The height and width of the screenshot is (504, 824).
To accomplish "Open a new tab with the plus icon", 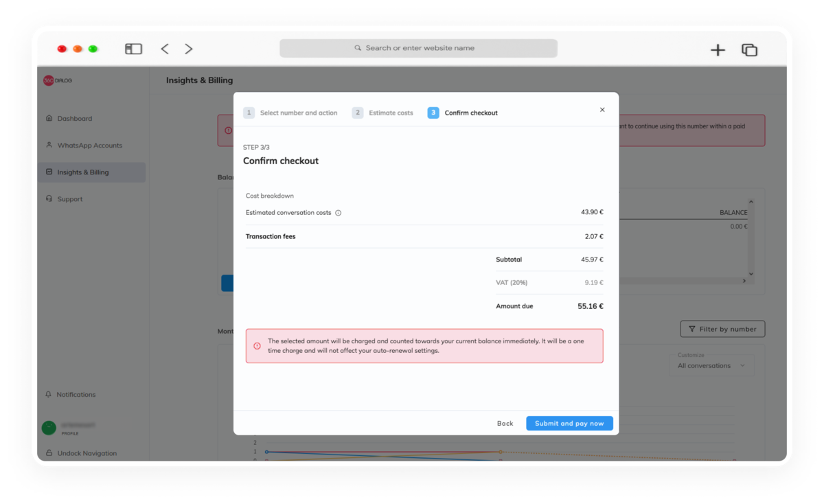I will coord(718,49).
